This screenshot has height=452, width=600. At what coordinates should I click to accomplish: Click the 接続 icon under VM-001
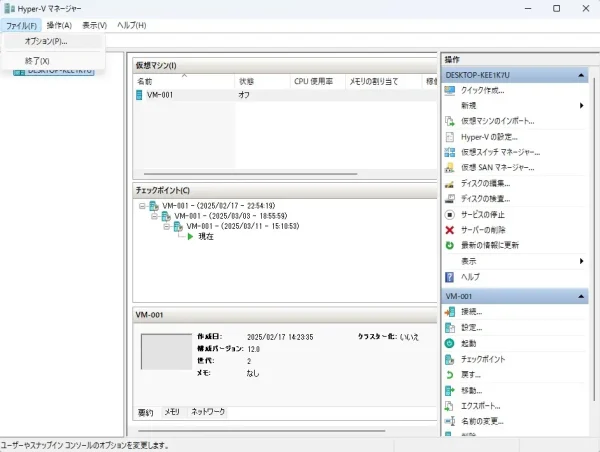pyautogui.click(x=450, y=312)
